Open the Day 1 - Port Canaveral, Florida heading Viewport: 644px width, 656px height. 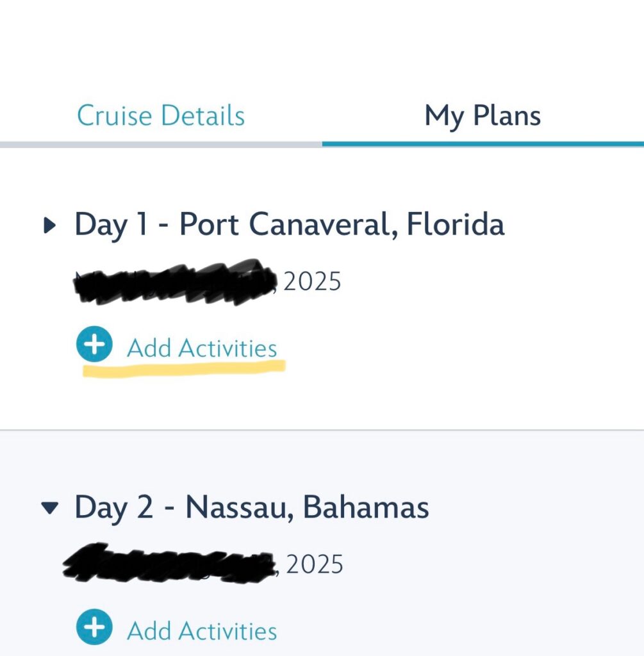[x=290, y=225]
